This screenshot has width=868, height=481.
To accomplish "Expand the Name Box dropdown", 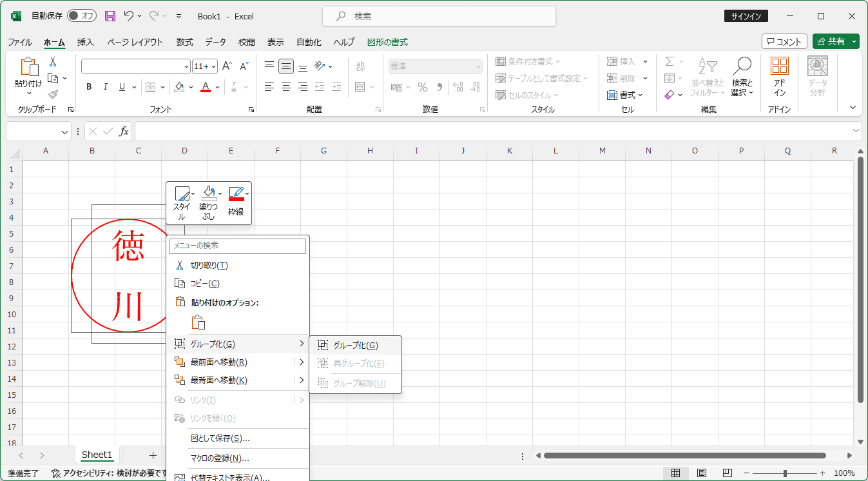I will (65, 132).
